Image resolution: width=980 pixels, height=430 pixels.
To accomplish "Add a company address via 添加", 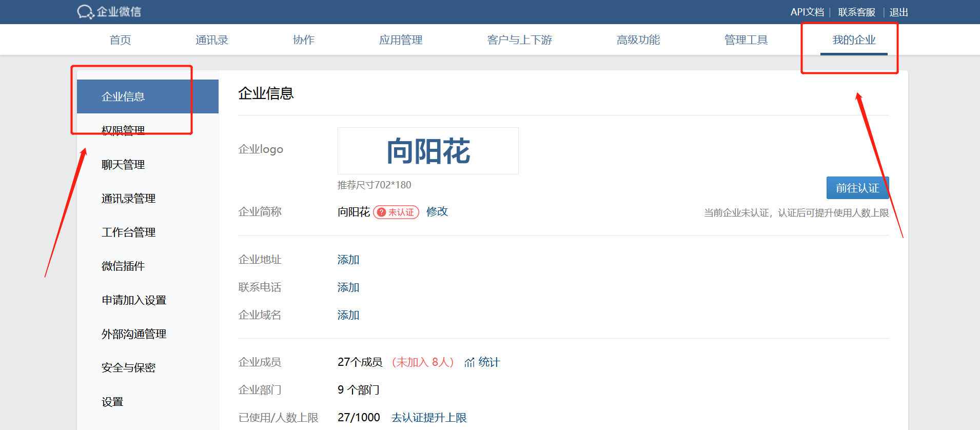I will (x=348, y=260).
